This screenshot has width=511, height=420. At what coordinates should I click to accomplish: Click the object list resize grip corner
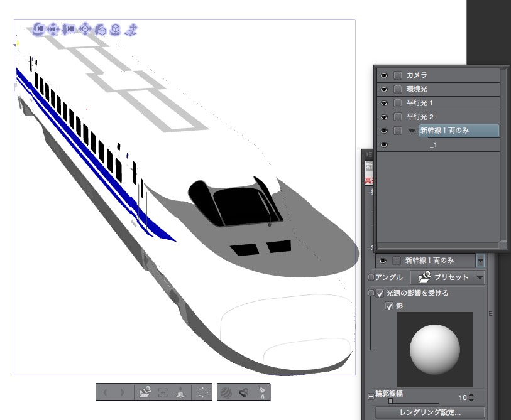(503, 244)
